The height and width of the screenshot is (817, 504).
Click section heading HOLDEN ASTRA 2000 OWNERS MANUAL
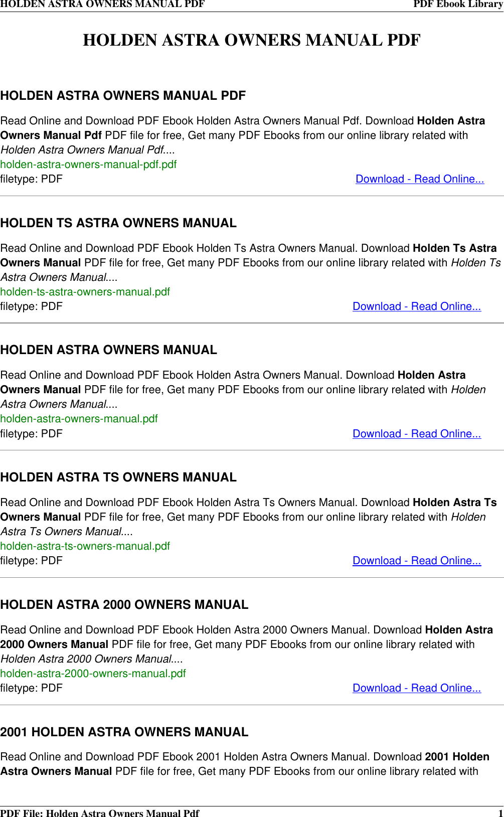pyautogui.click(x=124, y=605)
